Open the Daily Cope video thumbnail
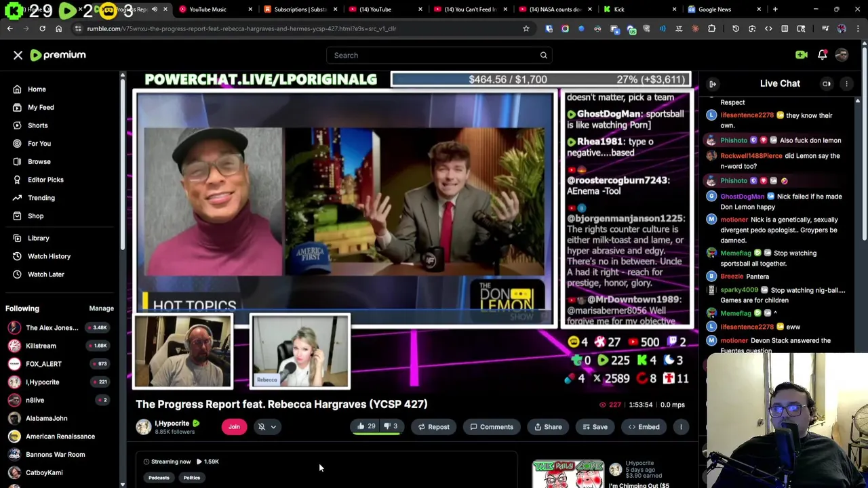868x488 pixels. pos(568,474)
